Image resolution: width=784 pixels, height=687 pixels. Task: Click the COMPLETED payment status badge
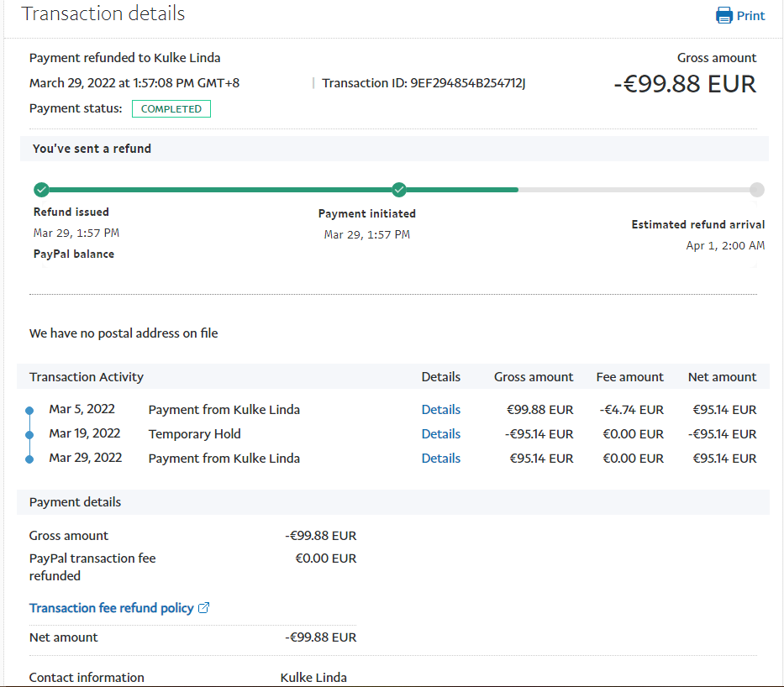(171, 109)
